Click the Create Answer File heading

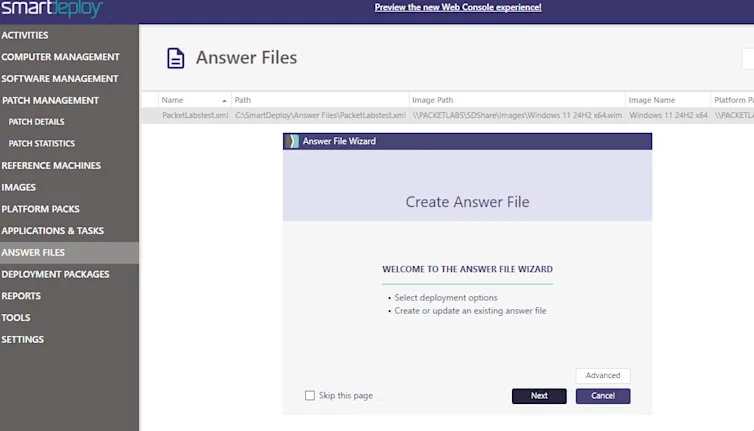pyautogui.click(x=467, y=202)
